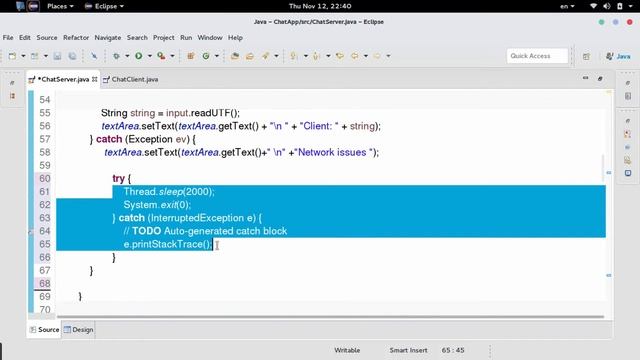Open the Run menu
Screen dimensions: 640x360
tap(186, 38)
